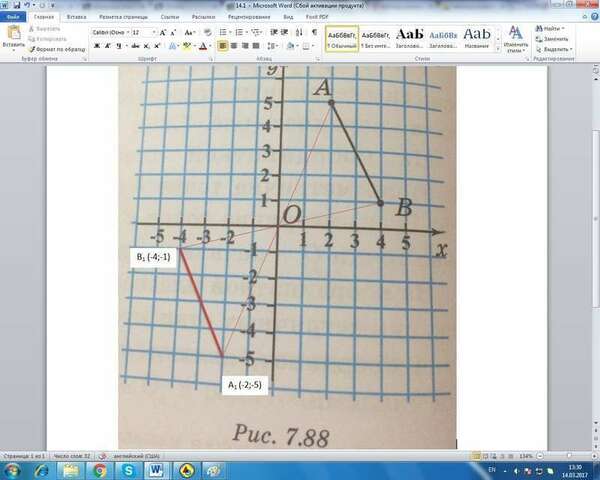600x480 pixels.
Task: Increase indent in paragraph group
Action: point(284,32)
